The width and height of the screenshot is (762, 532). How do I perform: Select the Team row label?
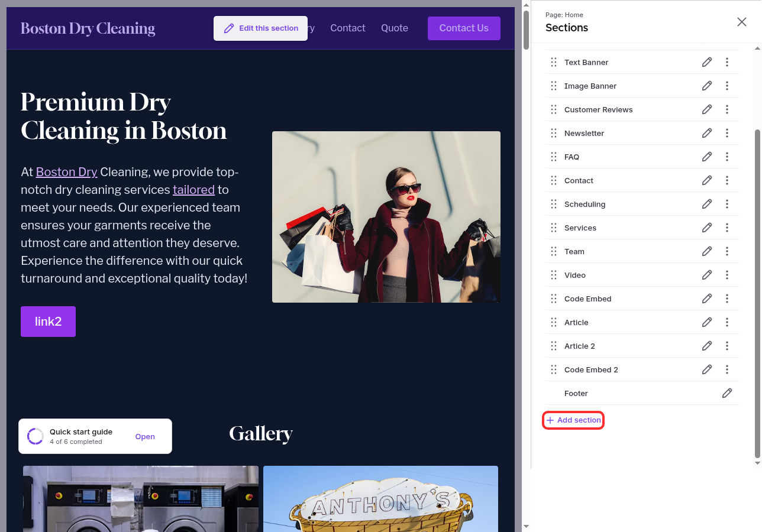574,251
